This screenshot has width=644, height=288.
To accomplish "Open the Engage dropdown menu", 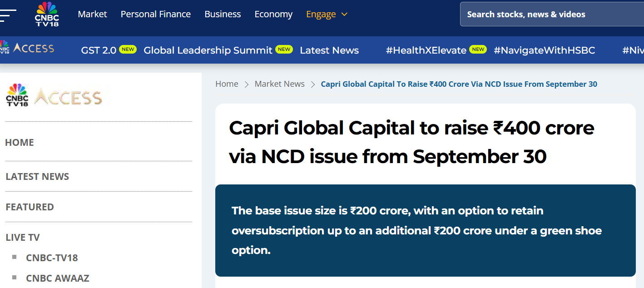I will click(x=321, y=14).
